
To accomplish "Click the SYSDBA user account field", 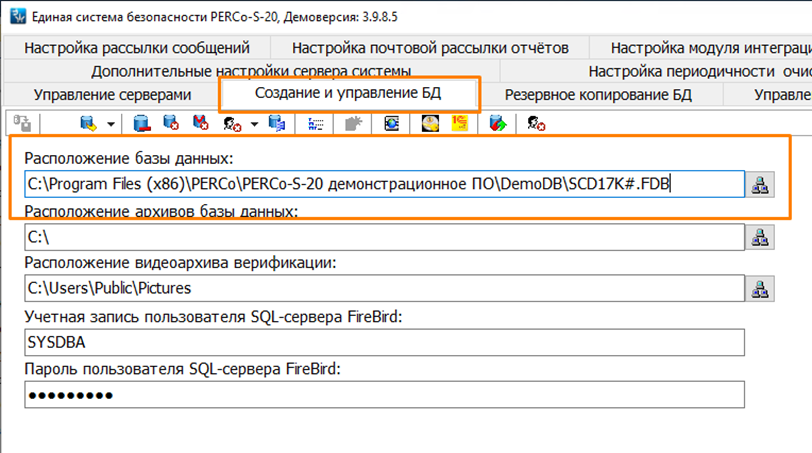I will pos(384,342).
